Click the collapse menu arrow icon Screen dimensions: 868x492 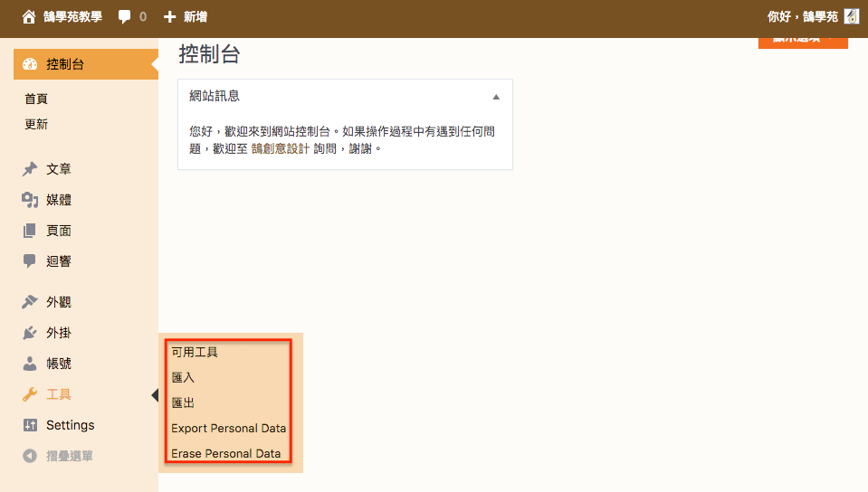click(30, 456)
